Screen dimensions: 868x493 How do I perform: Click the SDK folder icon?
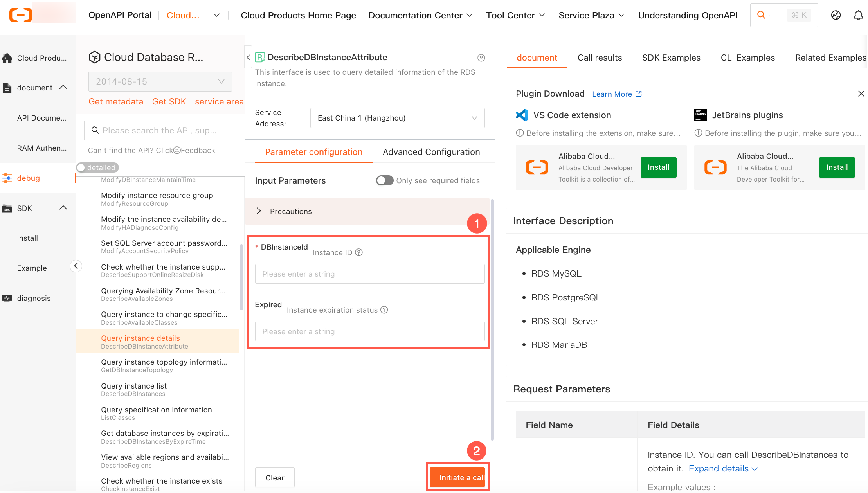coord(7,208)
